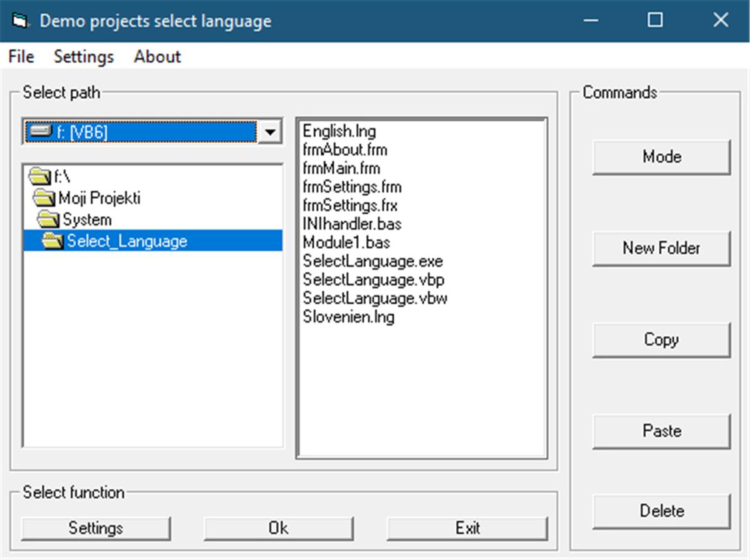
Task: Open the Settings menu
Action: point(84,57)
